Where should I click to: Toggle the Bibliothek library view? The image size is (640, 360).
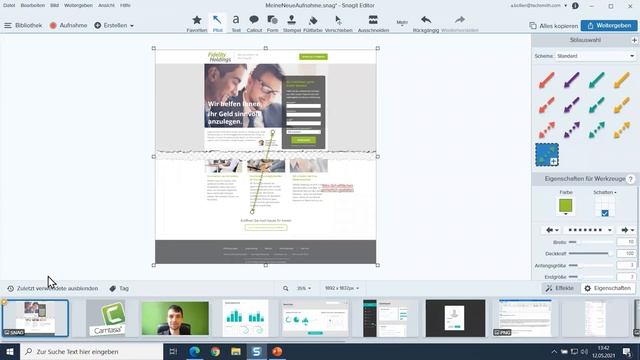[23, 25]
